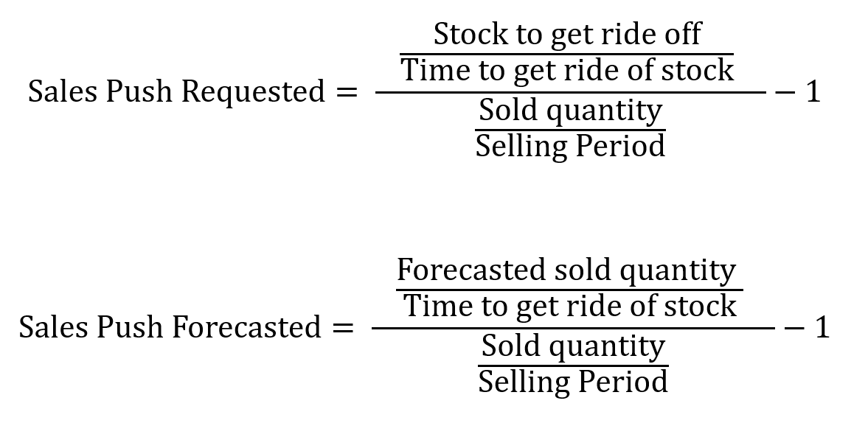Select "Selling Period" in the Forecasted formula

573,382
